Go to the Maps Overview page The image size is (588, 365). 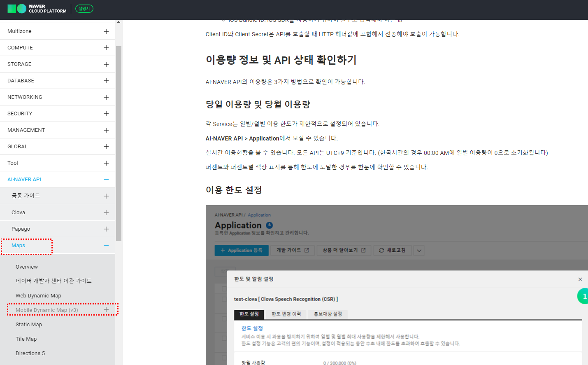click(x=27, y=267)
